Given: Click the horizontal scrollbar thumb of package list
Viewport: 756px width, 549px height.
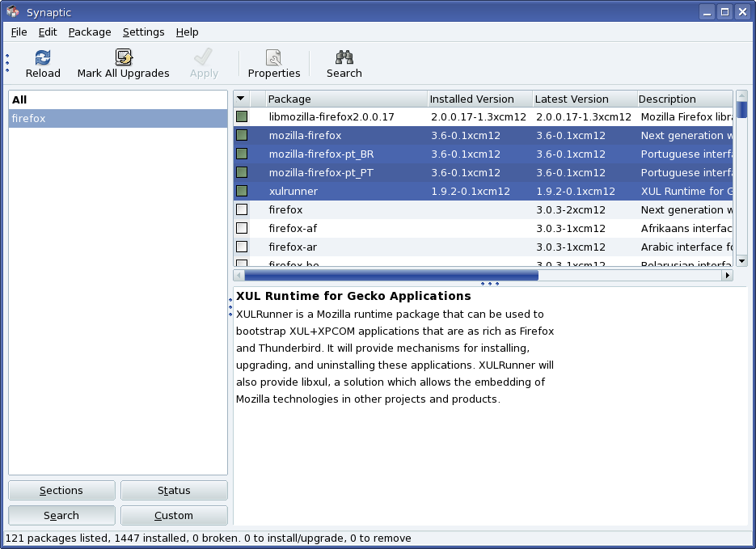Looking at the screenshot, I should click(x=391, y=275).
